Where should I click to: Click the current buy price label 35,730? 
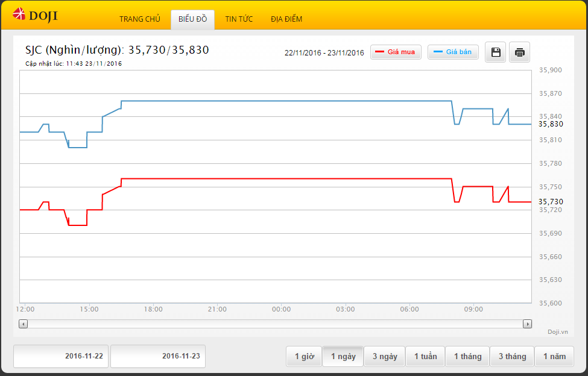point(551,202)
